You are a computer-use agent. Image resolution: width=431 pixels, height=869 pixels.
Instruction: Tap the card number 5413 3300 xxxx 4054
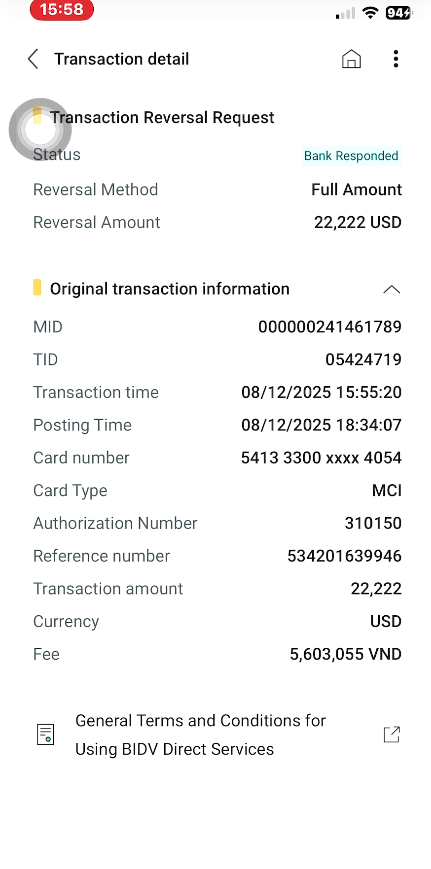point(321,458)
